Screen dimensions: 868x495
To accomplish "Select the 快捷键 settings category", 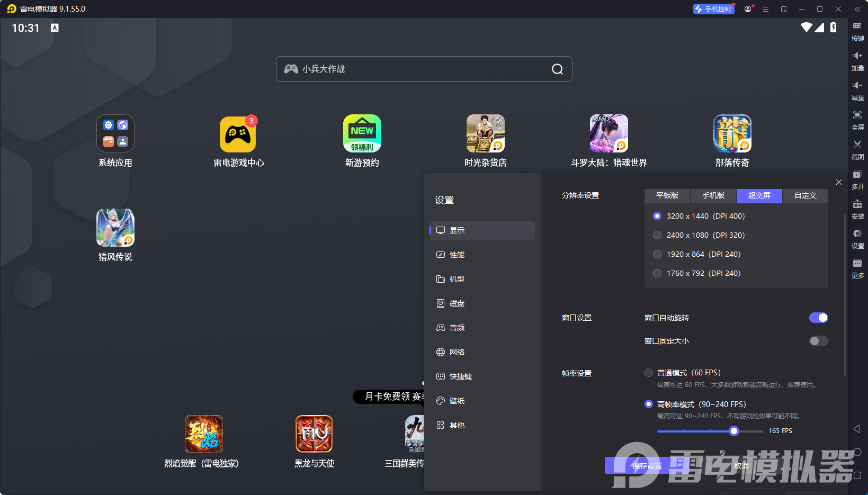I will [460, 376].
